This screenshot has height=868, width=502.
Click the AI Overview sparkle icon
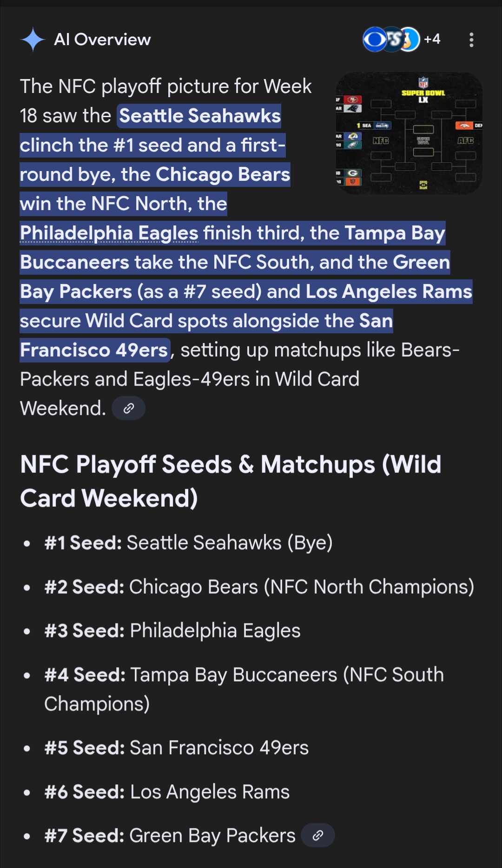coord(33,40)
